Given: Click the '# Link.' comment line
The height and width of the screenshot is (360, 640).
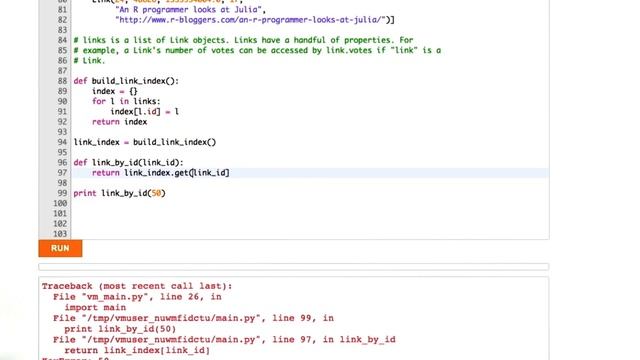Looking at the screenshot, I should click(x=89, y=60).
